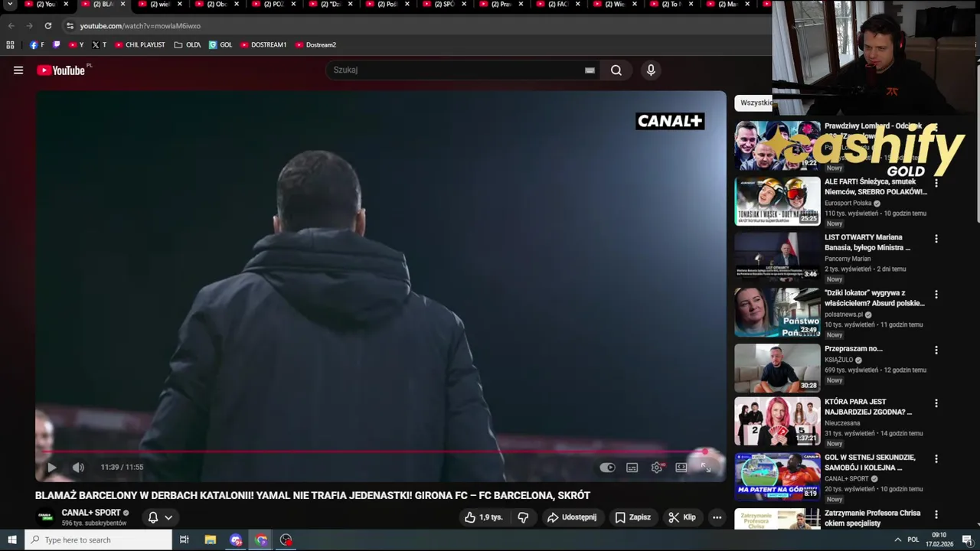Viewport: 980px width, 551px height.
Task: Show hidden system tray icons
Action: [x=897, y=540]
